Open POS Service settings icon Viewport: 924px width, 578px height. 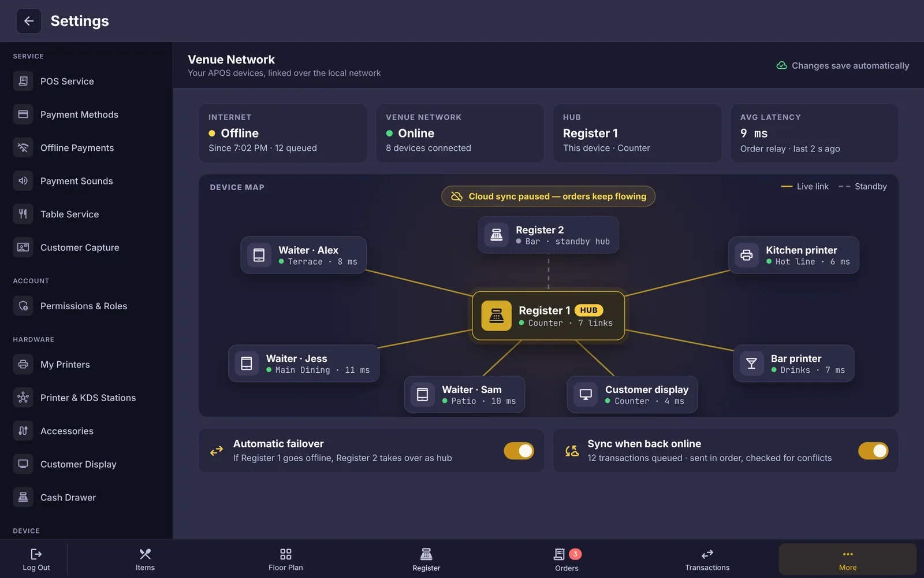point(23,81)
